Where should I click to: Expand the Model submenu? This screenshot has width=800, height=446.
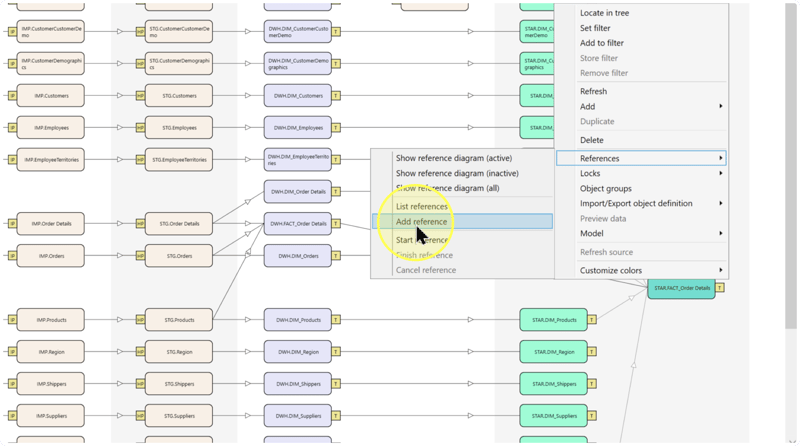click(641, 233)
